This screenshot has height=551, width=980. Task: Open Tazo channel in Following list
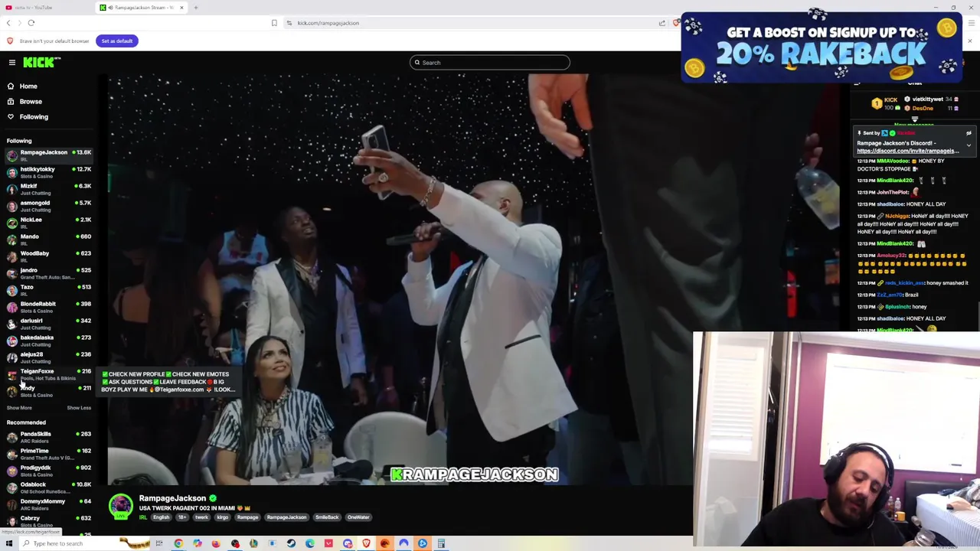point(49,289)
